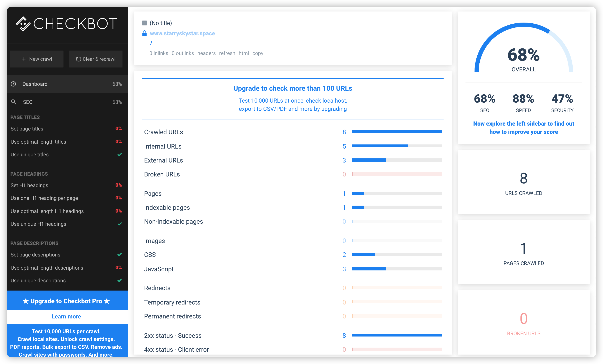Click the green check next to Use unique titles
This screenshot has height=364, width=603.
(120, 154)
